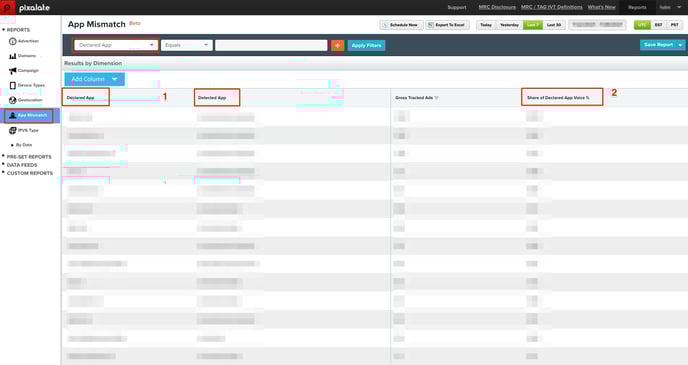Switch timezone to PST
Screen dimensions: 688x365
[674, 25]
